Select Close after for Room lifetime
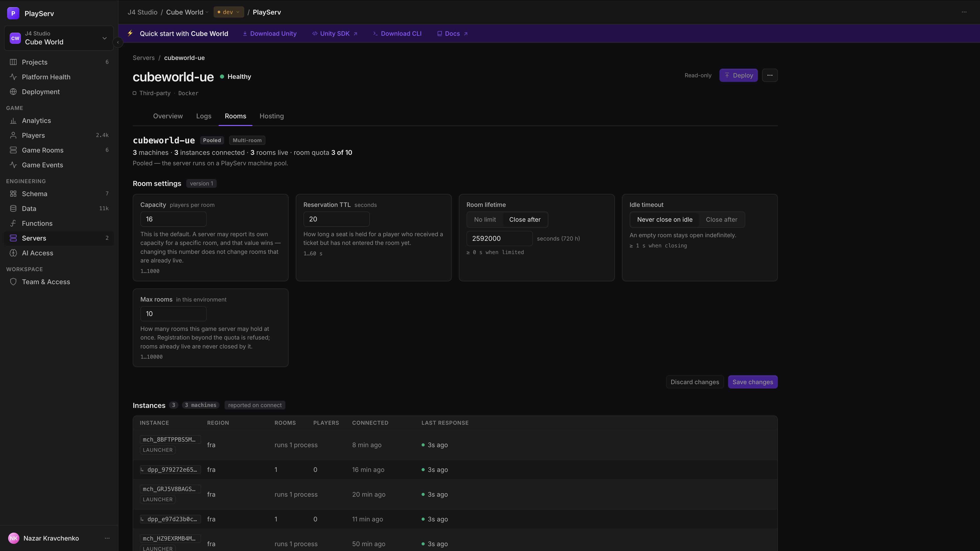This screenshot has height=551, width=980. (525, 219)
